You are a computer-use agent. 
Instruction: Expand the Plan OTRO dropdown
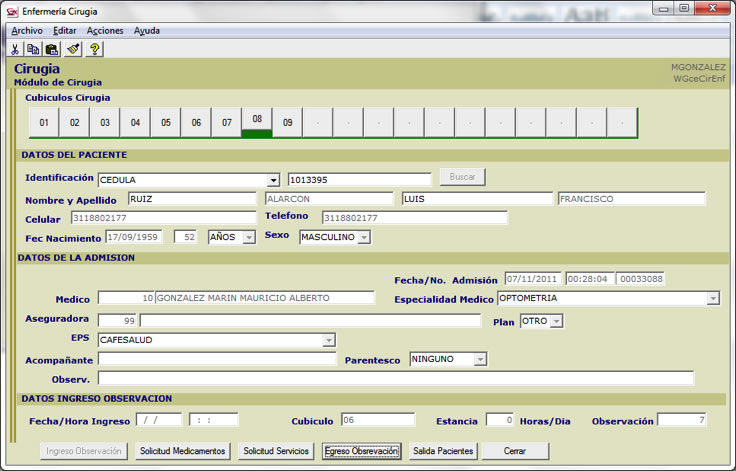pos(557,321)
